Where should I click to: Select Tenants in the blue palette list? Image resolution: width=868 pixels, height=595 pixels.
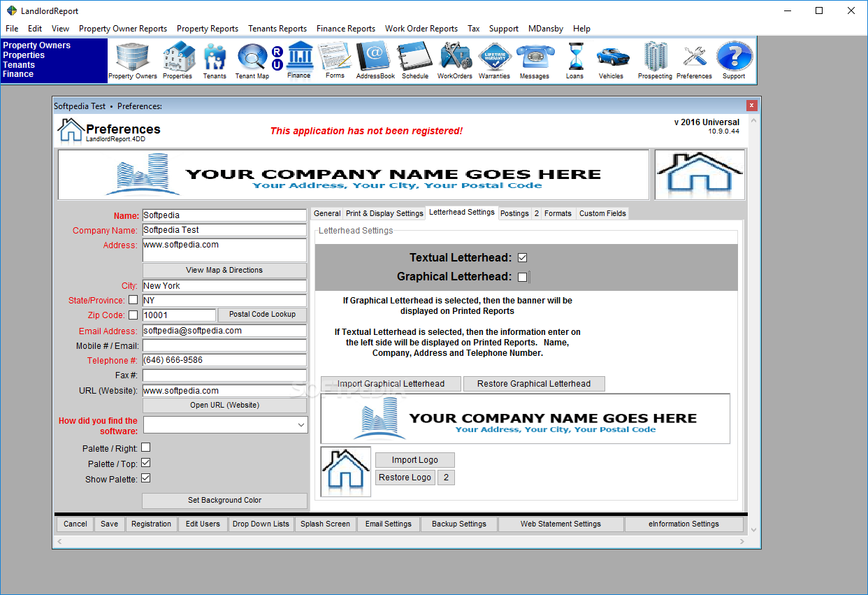coord(19,64)
